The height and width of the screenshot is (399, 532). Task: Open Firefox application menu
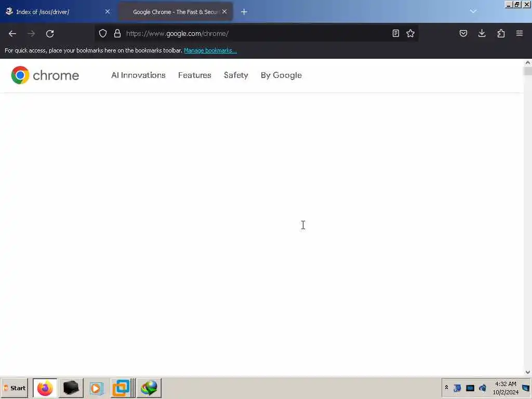tap(520, 33)
